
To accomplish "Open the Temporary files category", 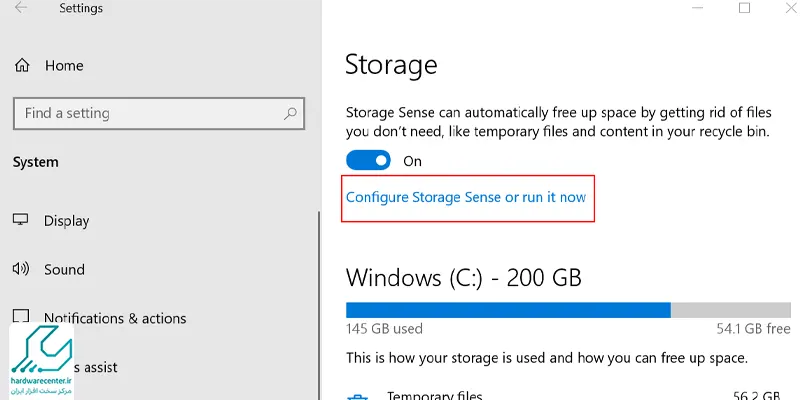I will tap(434, 396).
